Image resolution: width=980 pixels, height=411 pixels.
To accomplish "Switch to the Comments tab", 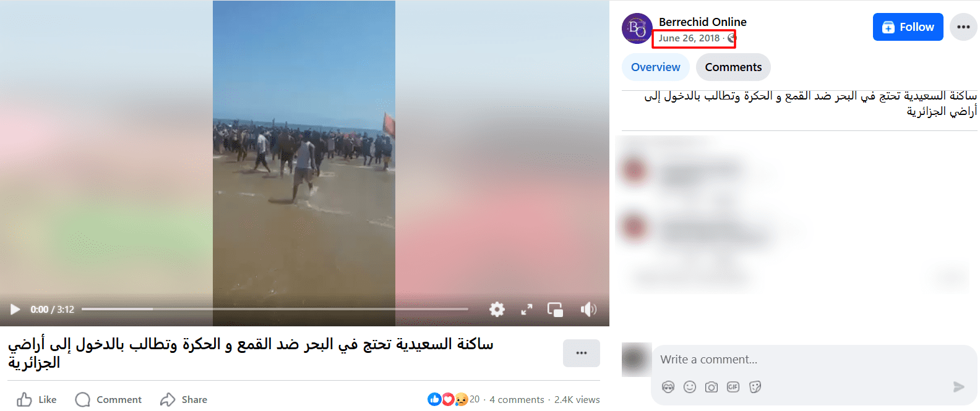I will 733,67.
